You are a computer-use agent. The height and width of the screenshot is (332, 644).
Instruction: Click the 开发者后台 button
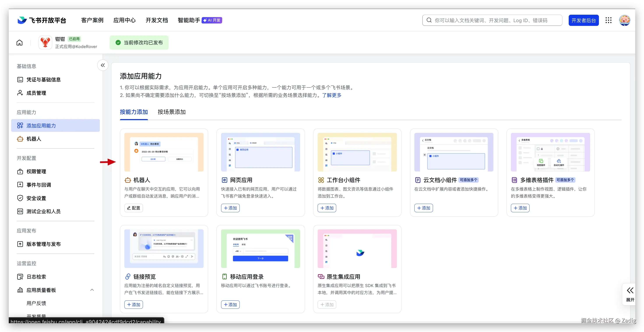click(584, 20)
